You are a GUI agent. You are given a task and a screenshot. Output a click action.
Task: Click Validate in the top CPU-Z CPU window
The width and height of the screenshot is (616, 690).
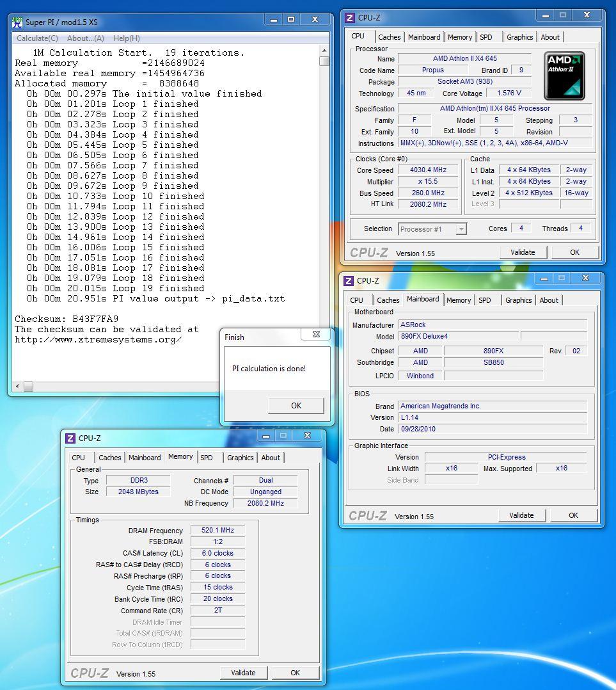523,252
